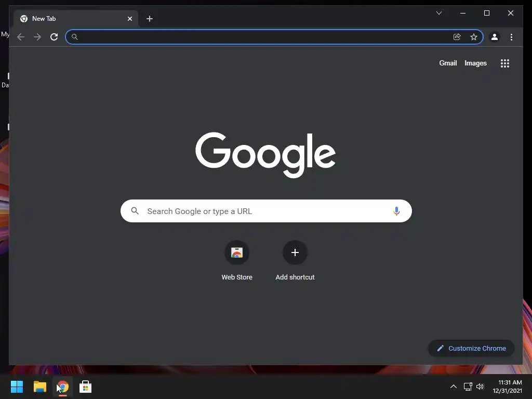This screenshot has width=532, height=399.
Task: Select the New Tab tab
Action: click(76, 19)
